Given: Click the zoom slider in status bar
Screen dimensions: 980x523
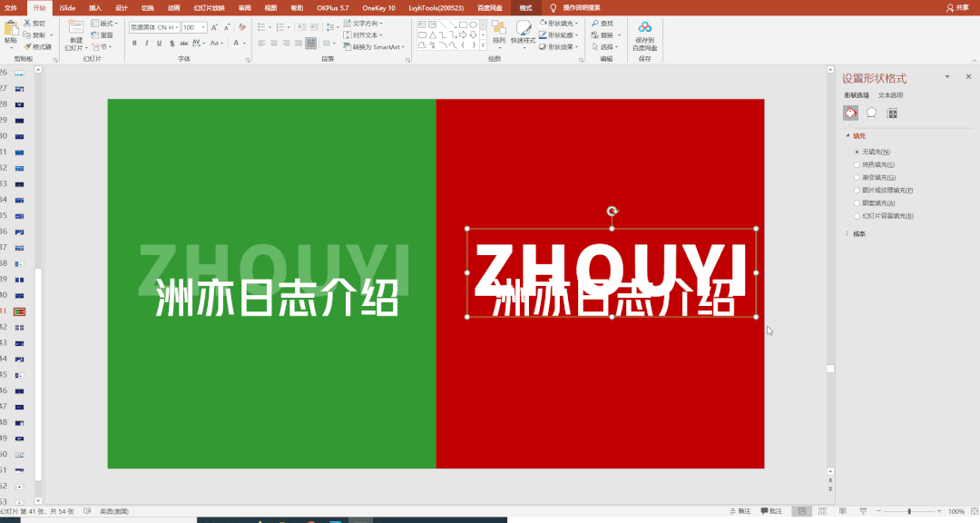Looking at the screenshot, I should [x=907, y=511].
